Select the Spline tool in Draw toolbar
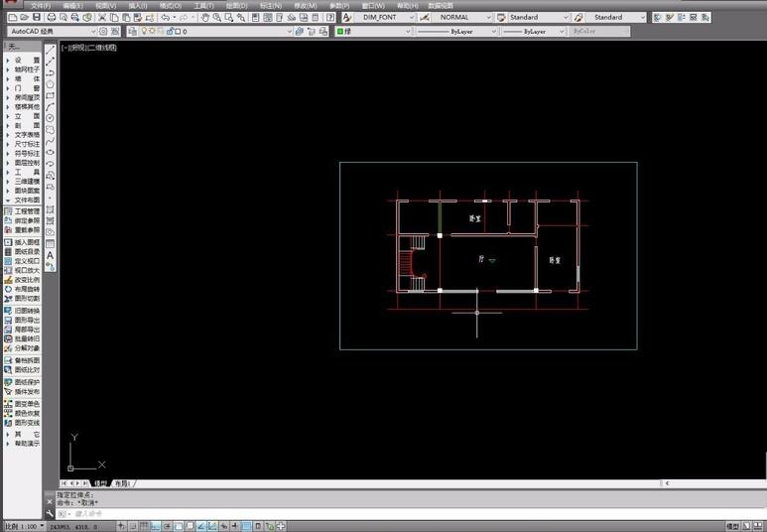Image resolution: width=767 pixels, height=532 pixels. (50, 142)
